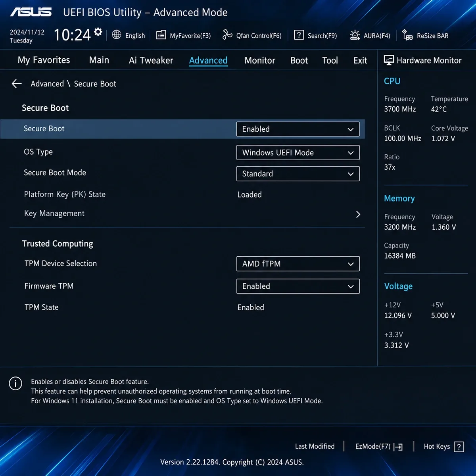The image size is (476, 476).
Task: Click the Secure Boot row label
Action: pyautogui.click(x=44, y=129)
